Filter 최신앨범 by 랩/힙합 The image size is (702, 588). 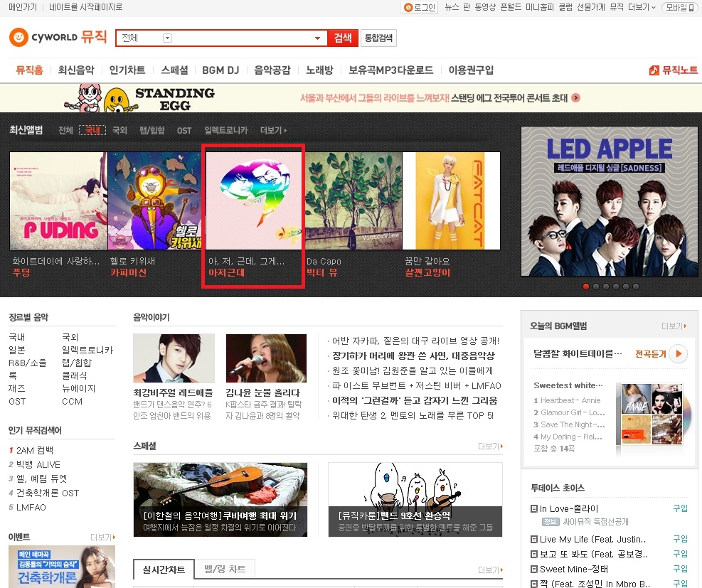click(151, 130)
